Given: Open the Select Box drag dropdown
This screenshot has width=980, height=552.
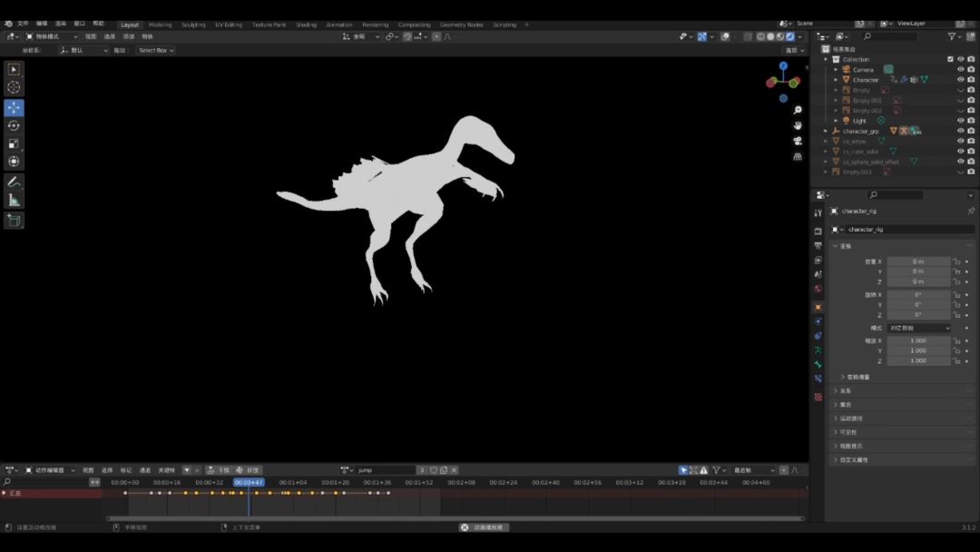Looking at the screenshot, I should pyautogui.click(x=155, y=51).
